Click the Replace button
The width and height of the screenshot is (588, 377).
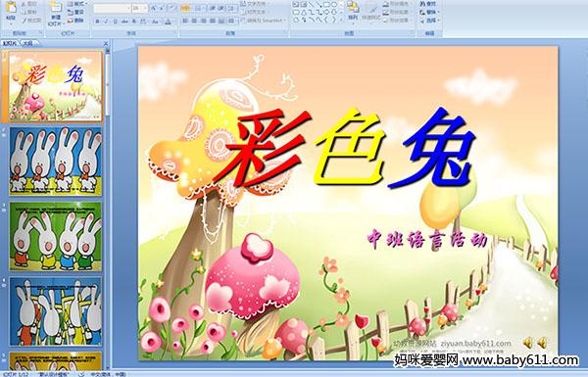tap(429, 12)
